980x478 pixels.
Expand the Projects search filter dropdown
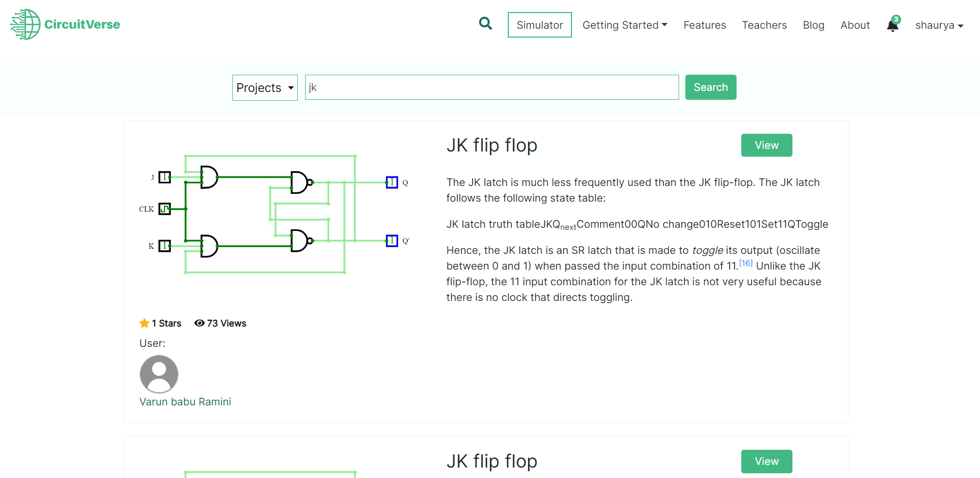[x=264, y=87]
